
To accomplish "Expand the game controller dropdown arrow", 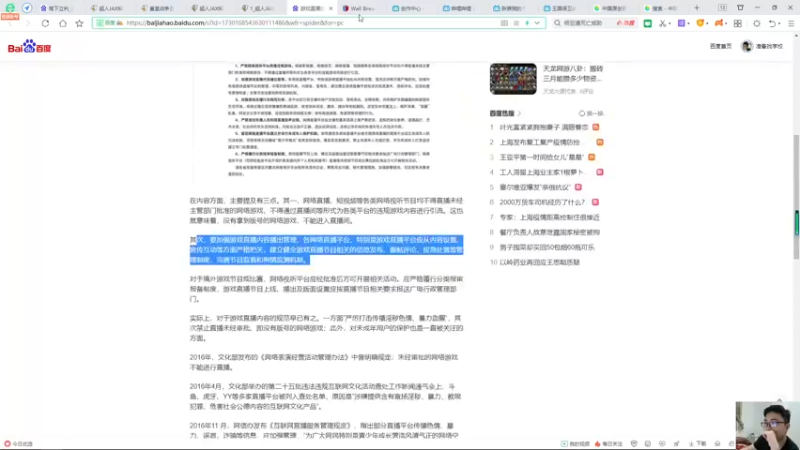I will (x=726, y=23).
